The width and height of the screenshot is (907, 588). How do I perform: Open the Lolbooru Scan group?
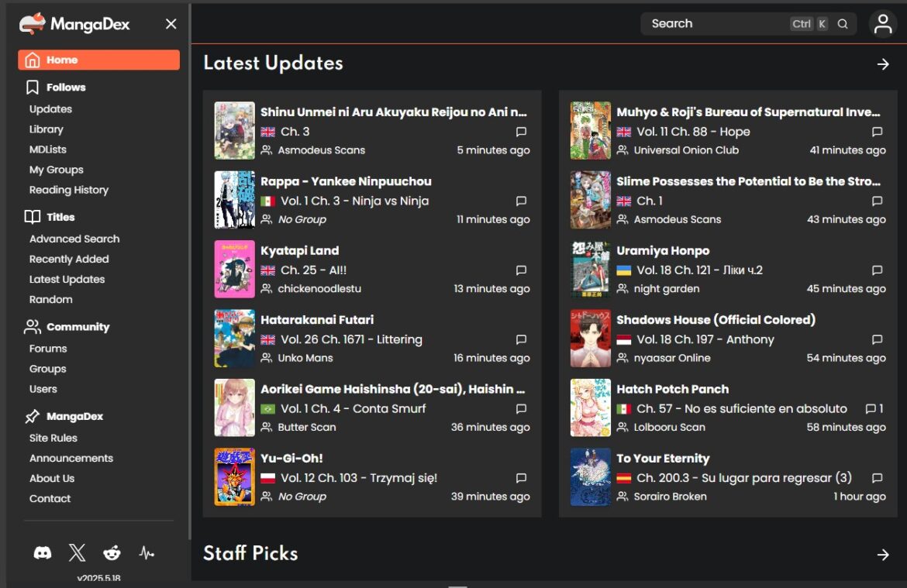(x=669, y=428)
